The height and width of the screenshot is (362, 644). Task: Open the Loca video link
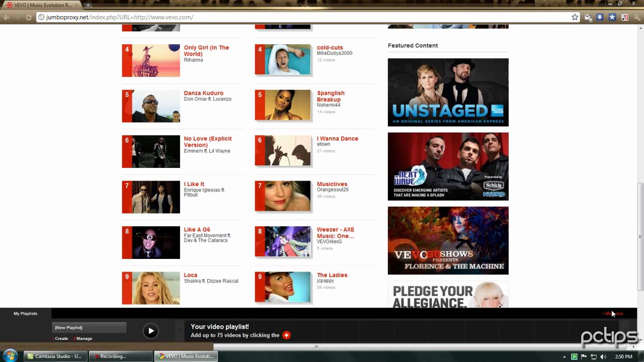[191, 275]
